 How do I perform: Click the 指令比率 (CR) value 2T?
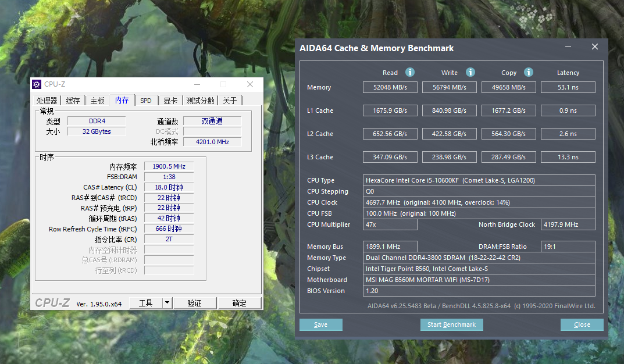[169, 238]
